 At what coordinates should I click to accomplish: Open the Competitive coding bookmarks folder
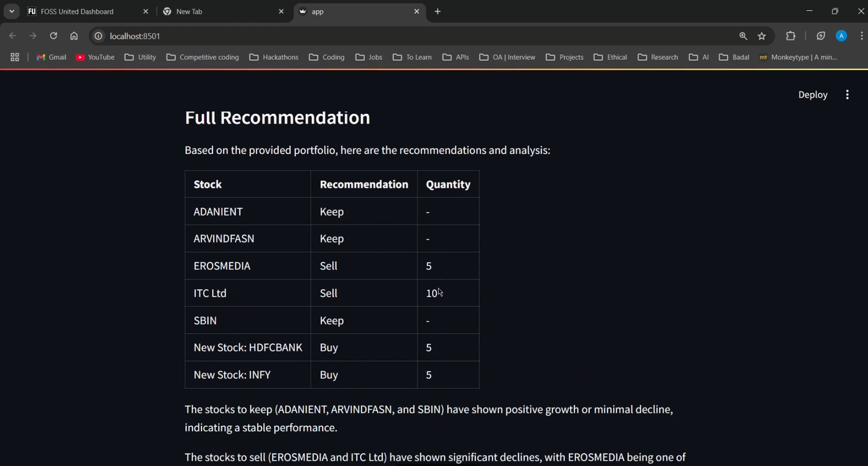tap(203, 57)
